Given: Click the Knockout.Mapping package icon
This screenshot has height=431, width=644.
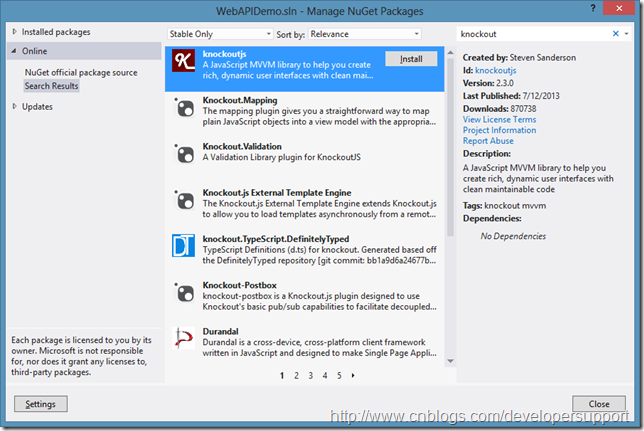Looking at the screenshot, I should tap(185, 108).
